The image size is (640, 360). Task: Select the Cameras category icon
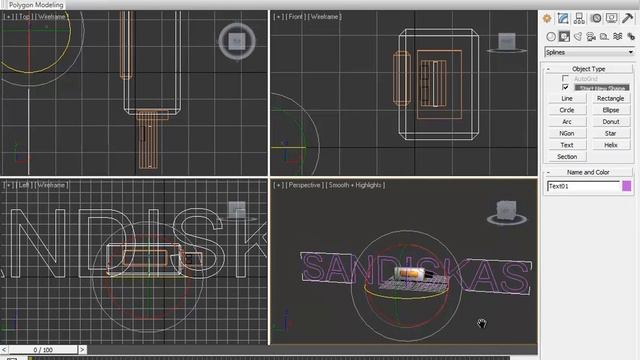click(x=591, y=37)
